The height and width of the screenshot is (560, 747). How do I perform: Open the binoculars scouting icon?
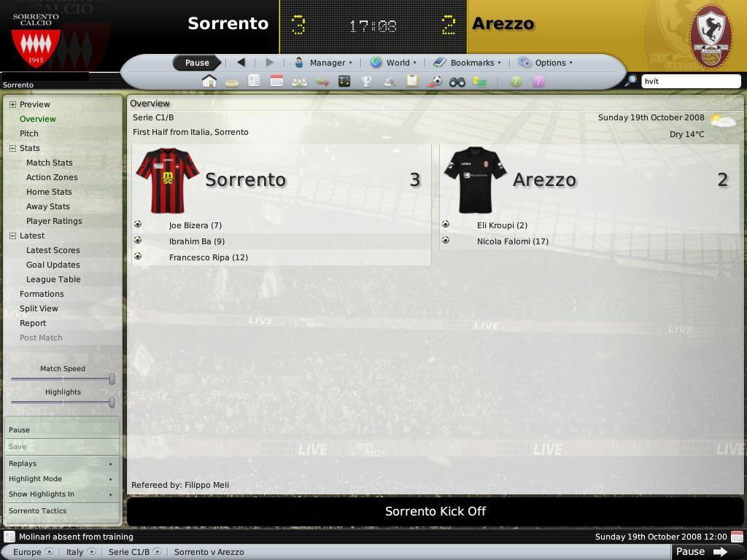point(457,82)
